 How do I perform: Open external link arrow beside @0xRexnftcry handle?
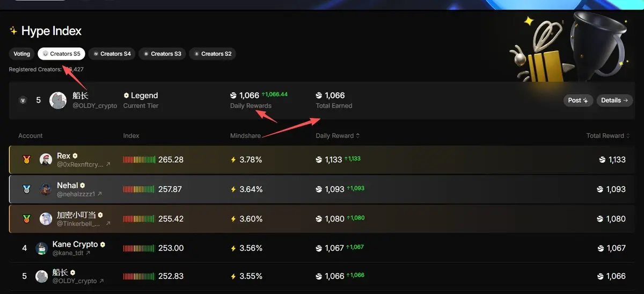tap(108, 164)
